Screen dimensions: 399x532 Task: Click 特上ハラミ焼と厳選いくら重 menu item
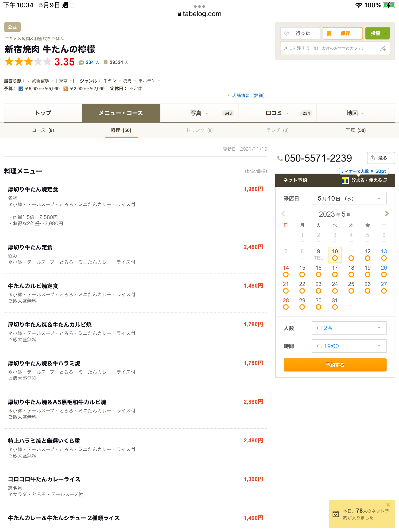[44, 441]
